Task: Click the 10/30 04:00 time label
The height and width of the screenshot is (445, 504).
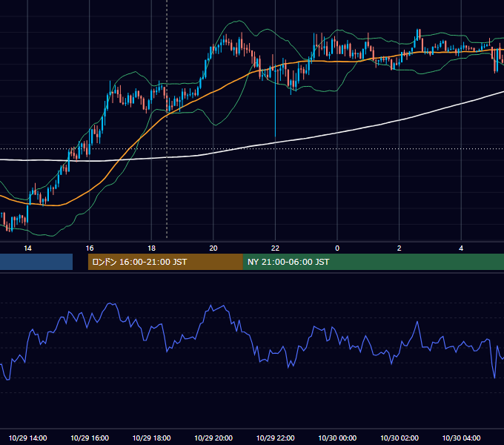Action: click(461, 438)
